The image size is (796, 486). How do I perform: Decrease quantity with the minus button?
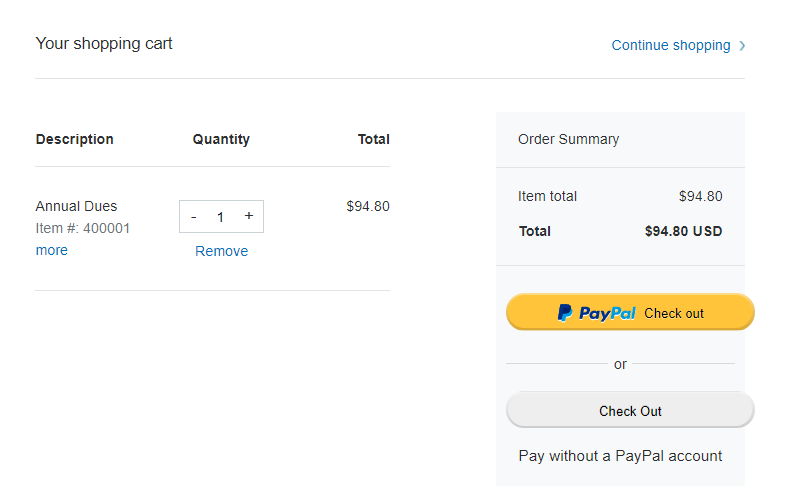(x=193, y=217)
